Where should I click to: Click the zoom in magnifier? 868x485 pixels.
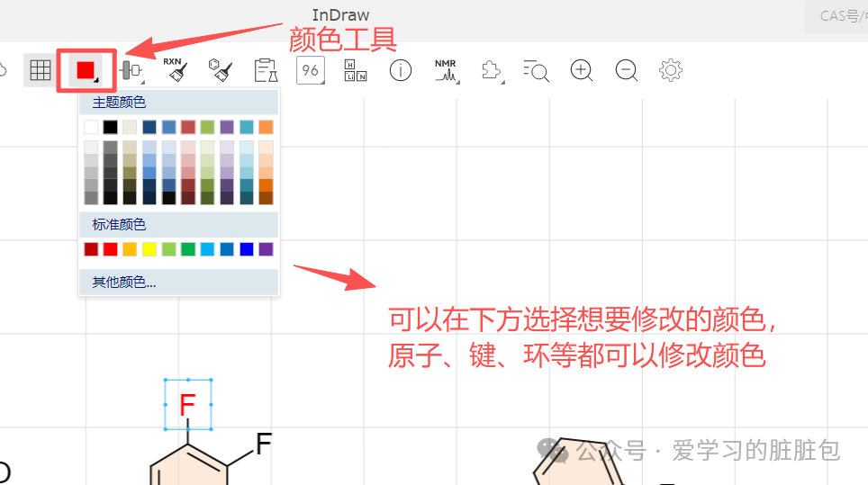pos(582,70)
